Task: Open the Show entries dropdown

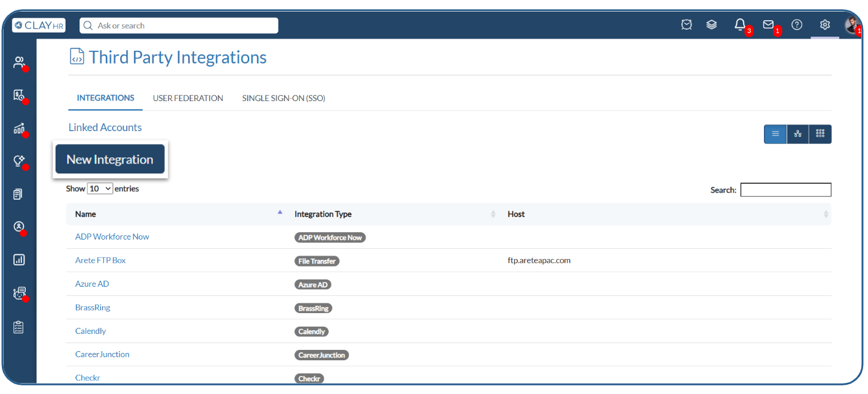Action: click(x=100, y=189)
